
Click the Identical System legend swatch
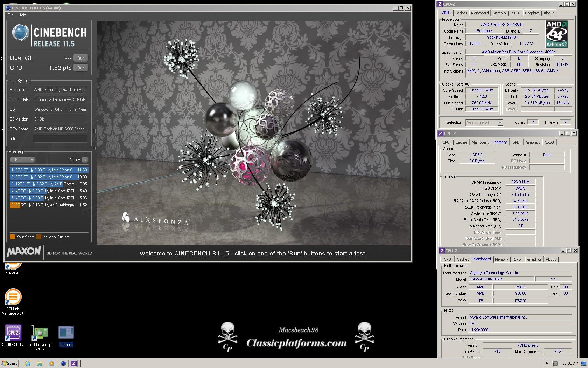tap(39, 237)
